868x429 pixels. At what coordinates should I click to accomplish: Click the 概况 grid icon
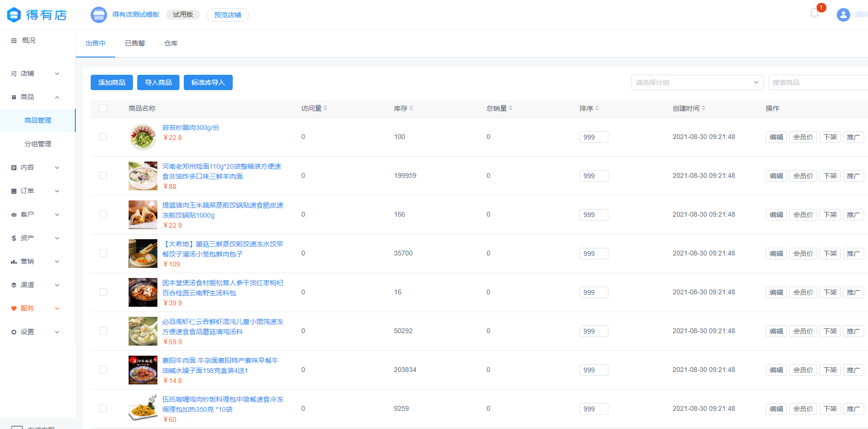[x=14, y=41]
